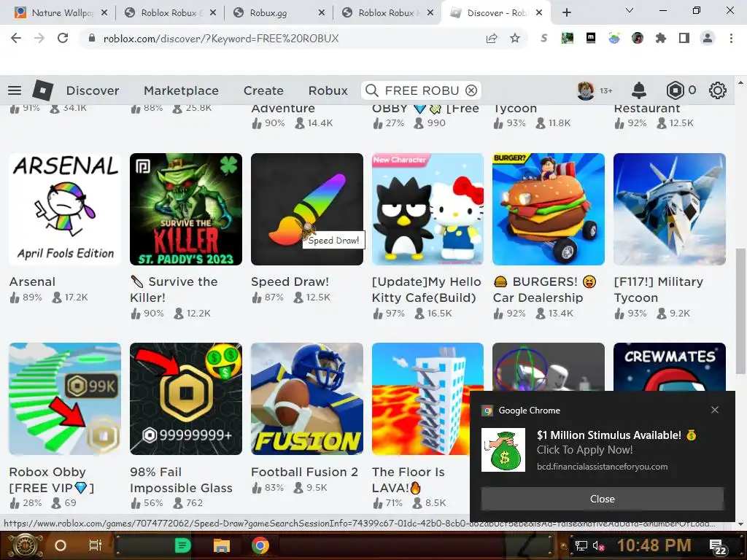Viewport: 747px width, 560px height.
Task: Open the Military Tycoon jet thumbnail
Action: [x=670, y=209]
